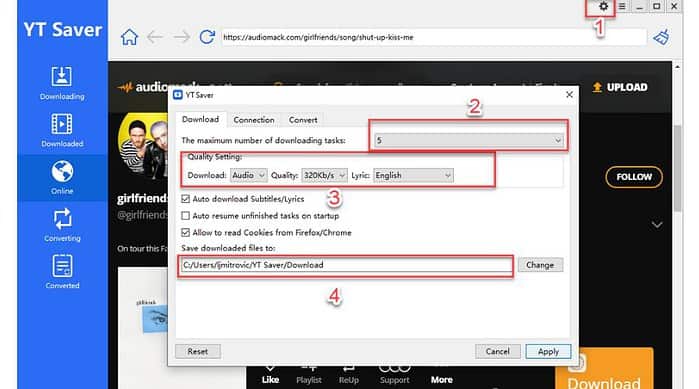The height and width of the screenshot is (389, 699).
Task: Open the Downloaded section in sidebar
Action: pyautogui.click(x=62, y=131)
